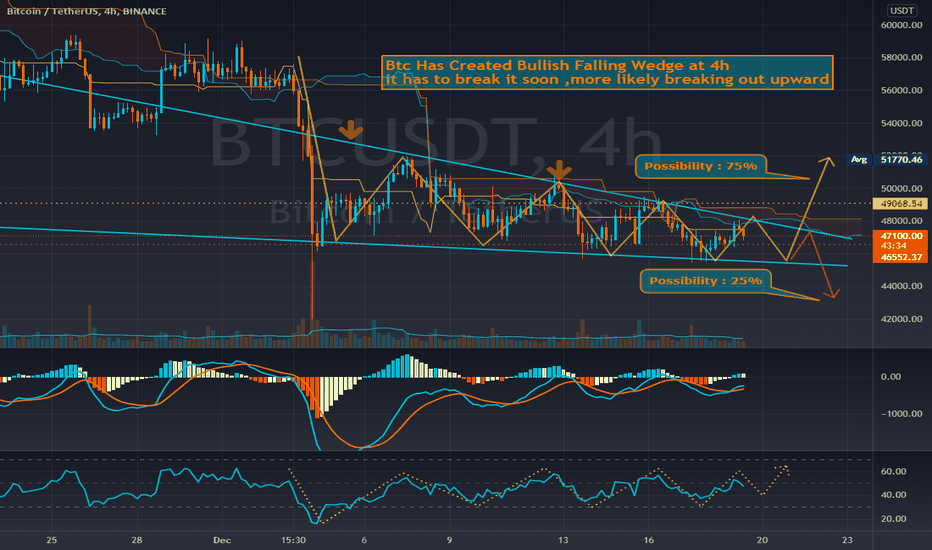Click the Avg price tag

[859, 159]
